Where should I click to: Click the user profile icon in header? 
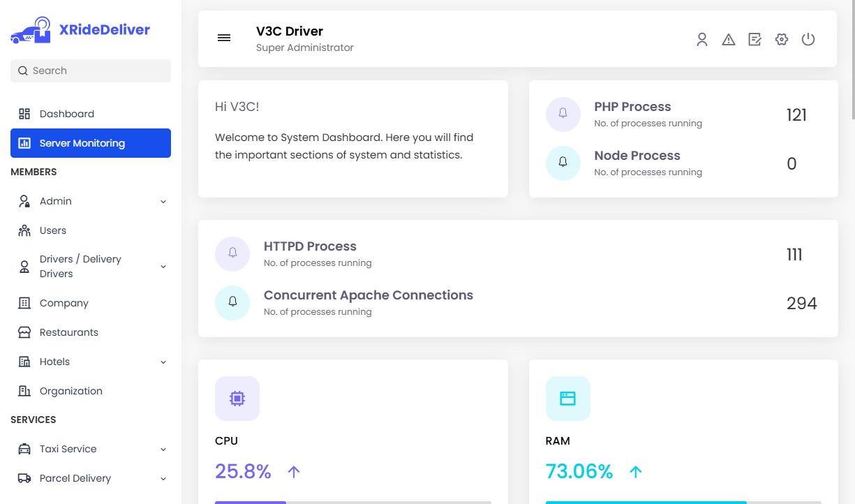pos(701,40)
